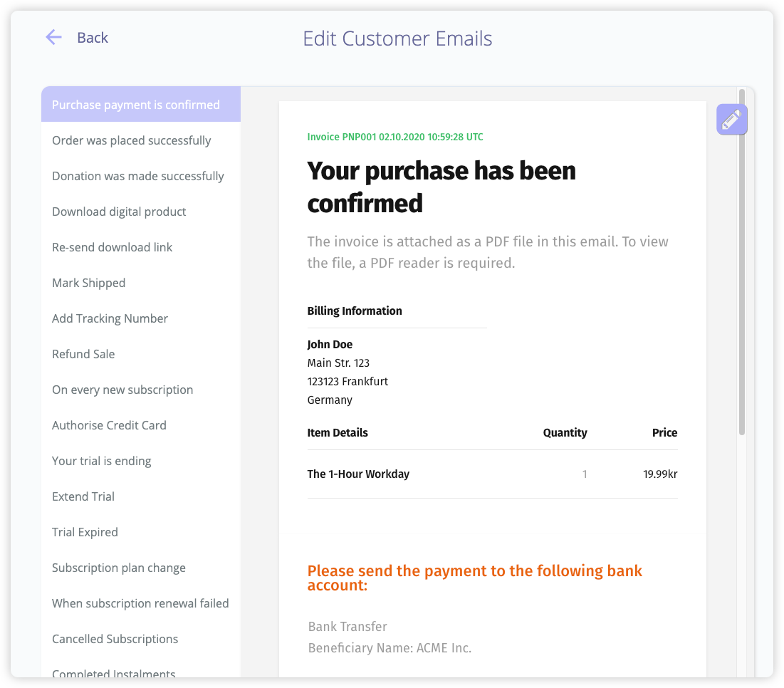Select the 'Mark Shipped' email template
The width and height of the screenshot is (784, 688).
[89, 283]
